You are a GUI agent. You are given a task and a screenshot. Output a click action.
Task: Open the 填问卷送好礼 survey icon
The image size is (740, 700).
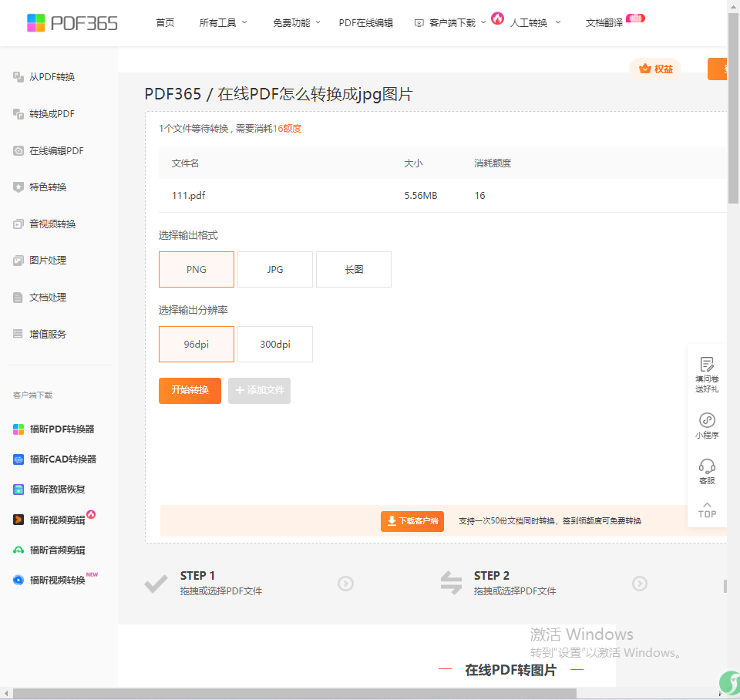click(x=707, y=365)
